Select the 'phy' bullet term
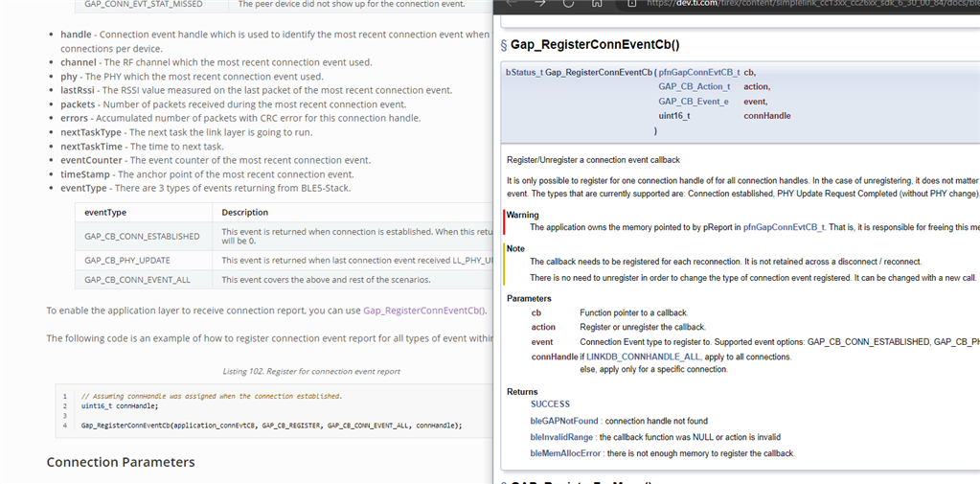980x484 pixels. [69, 77]
